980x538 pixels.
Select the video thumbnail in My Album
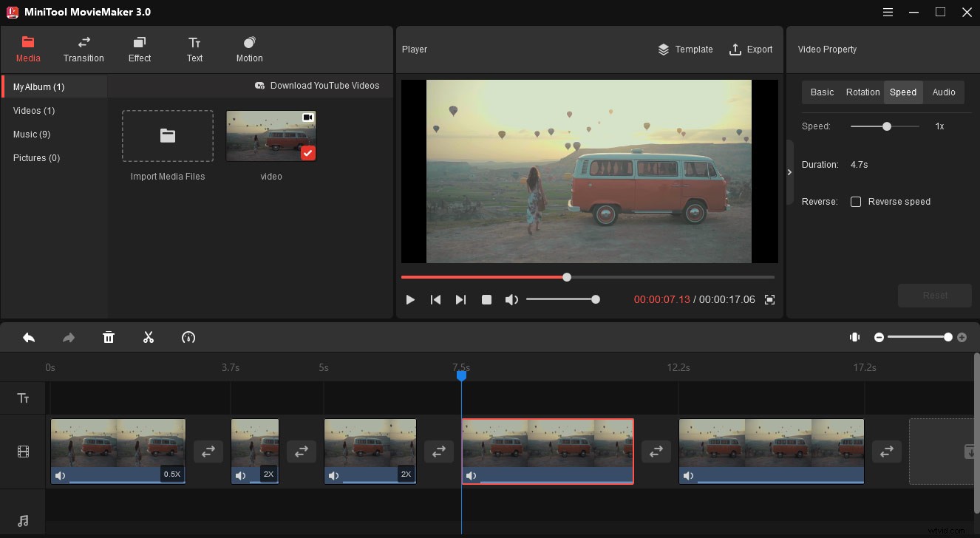270,135
